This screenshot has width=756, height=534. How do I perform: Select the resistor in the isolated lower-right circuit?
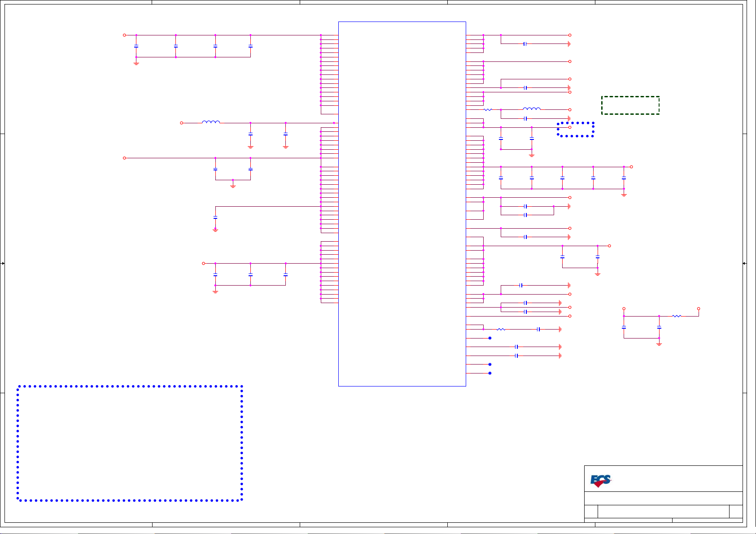pos(677,316)
